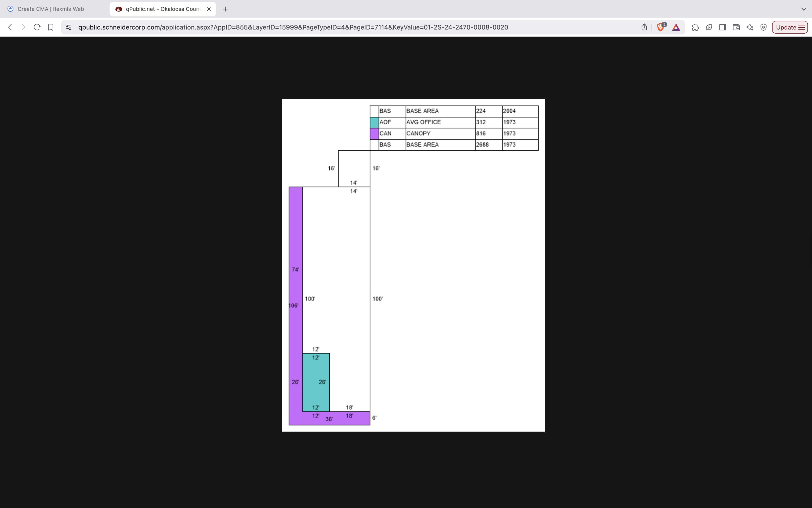Click the extension icon left of sidebar toggle

[709, 27]
